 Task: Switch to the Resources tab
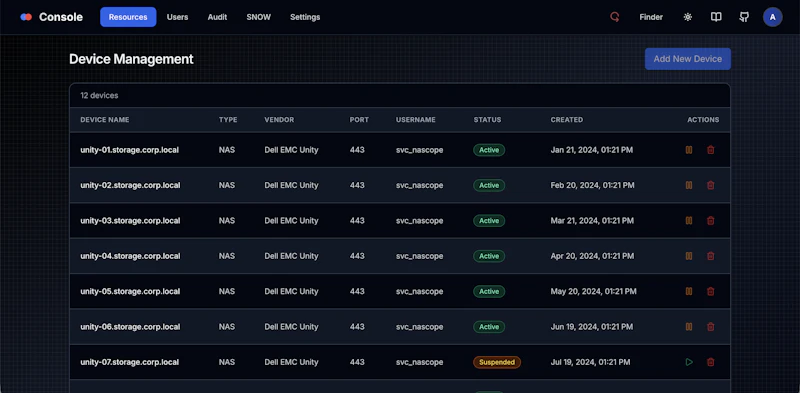click(x=128, y=17)
